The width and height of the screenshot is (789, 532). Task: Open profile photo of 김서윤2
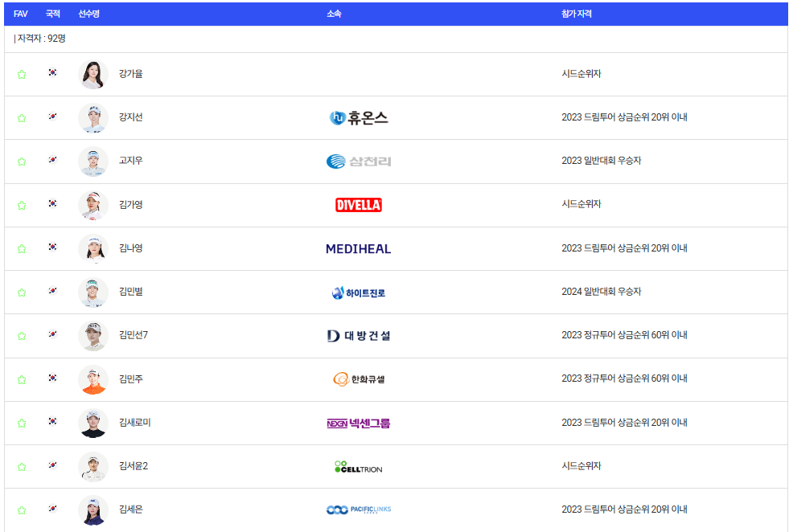pyautogui.click(x=93, y=467)
